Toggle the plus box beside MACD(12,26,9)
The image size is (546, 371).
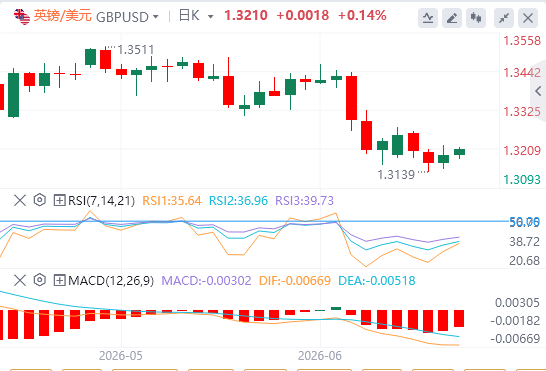(60, 280)
